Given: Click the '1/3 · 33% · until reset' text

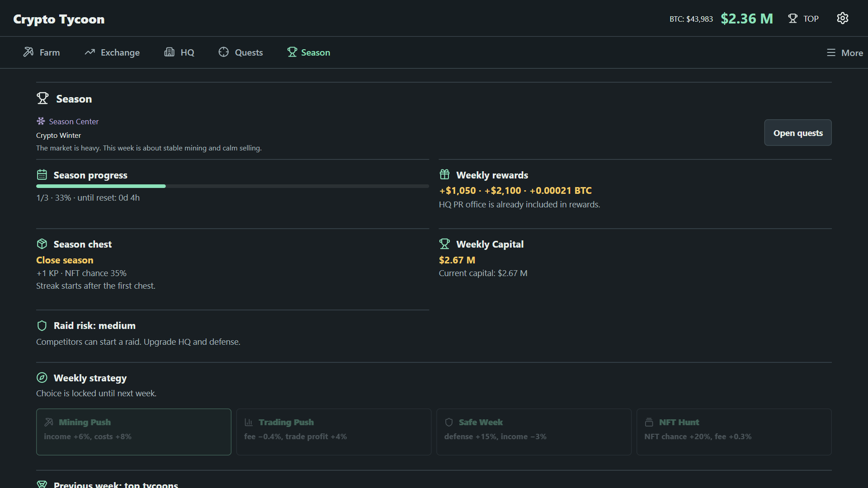Looking at the screenshot, I should (88, 198).
